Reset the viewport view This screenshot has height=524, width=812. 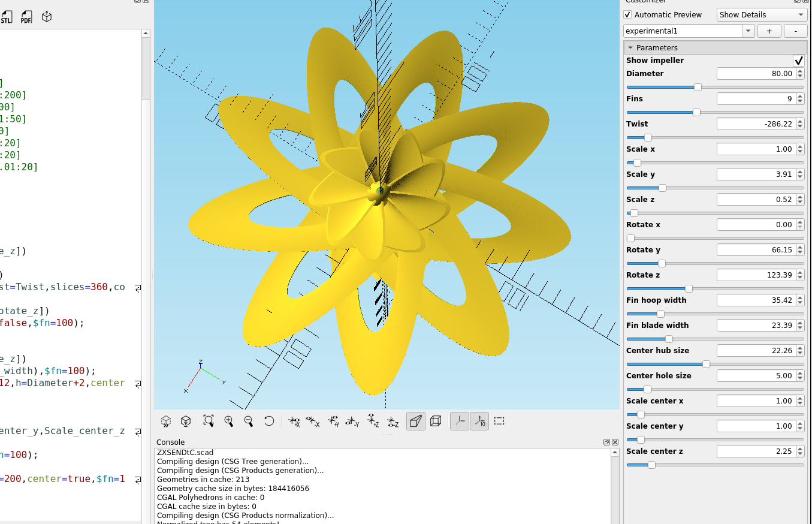[x=268, y=421]
